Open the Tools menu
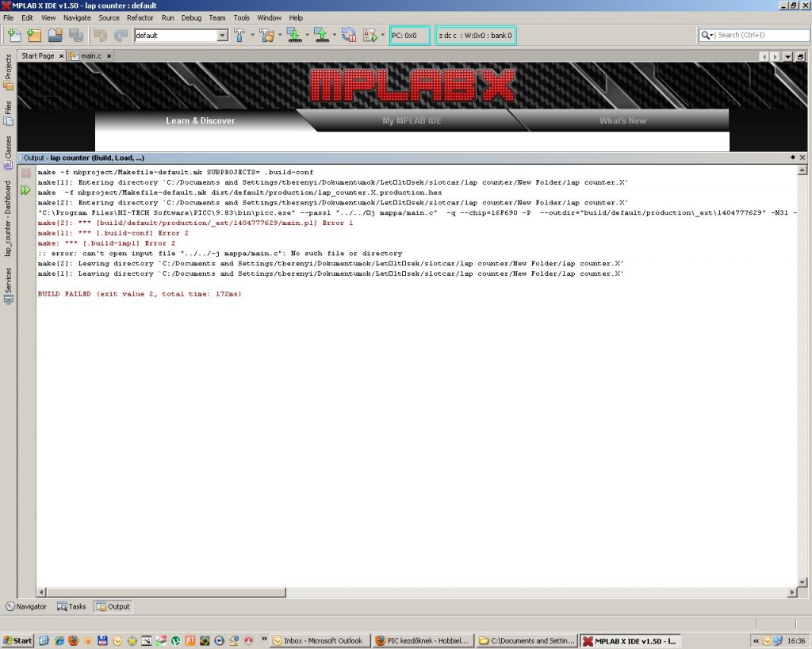 (x=241, y=17)
